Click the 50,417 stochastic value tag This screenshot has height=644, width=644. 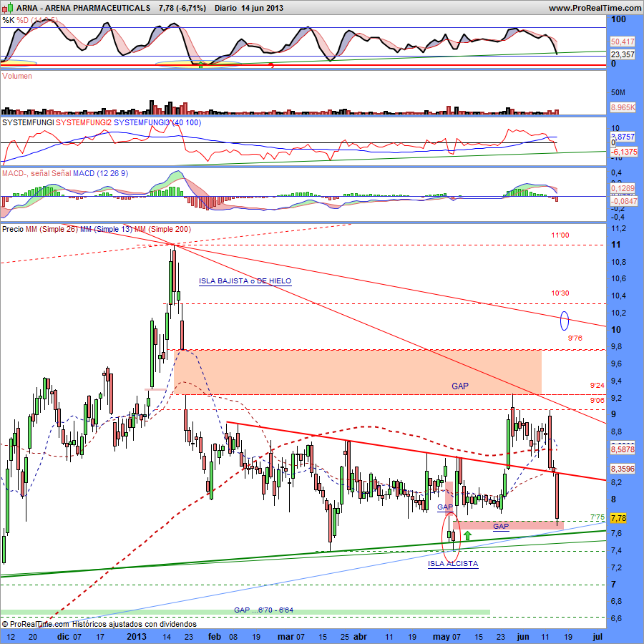pyautogui.click(x=623, y=42)
